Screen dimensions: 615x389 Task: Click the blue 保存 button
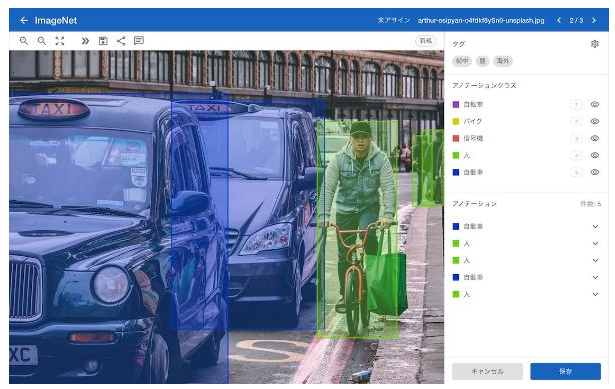565,371
